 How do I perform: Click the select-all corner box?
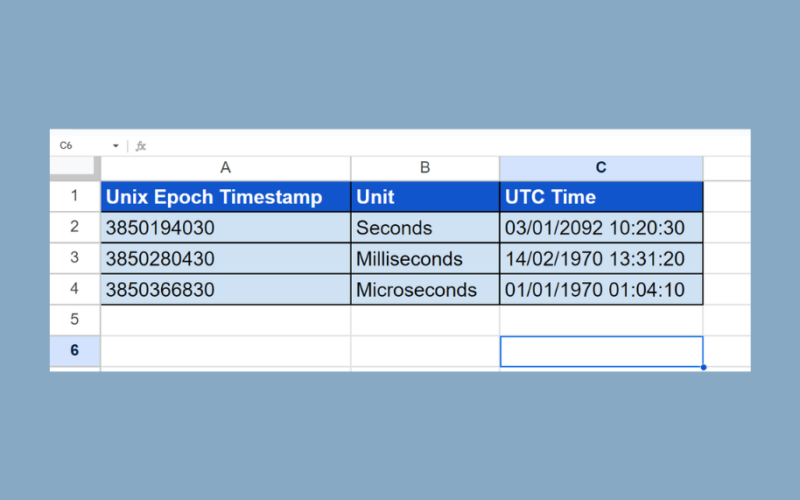(75, 168)
